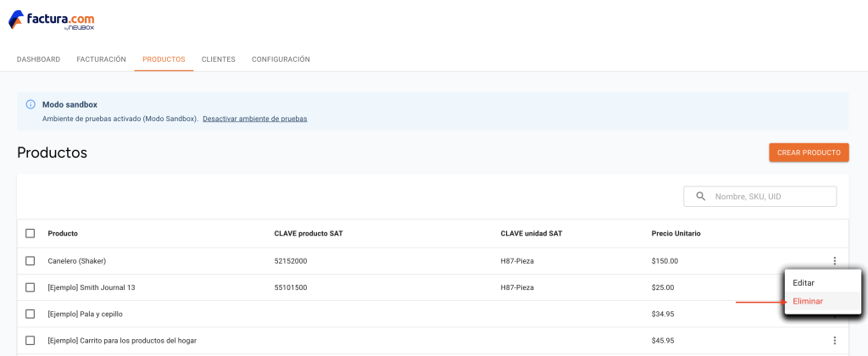Toggle the select-all products checkbox

click(31, 233)
